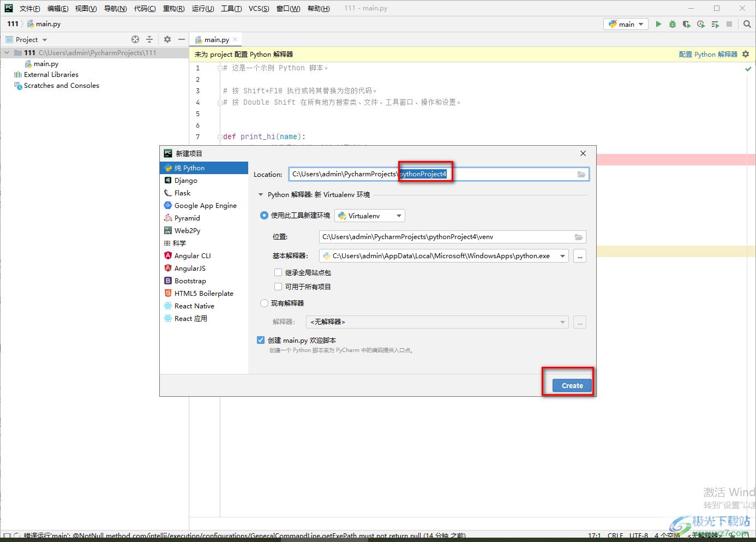Image resolution: width=756 pixels, height=542 pixels.
Task: Enable 可用于所有项目 checkbox
Action: (x=278, y=287)
